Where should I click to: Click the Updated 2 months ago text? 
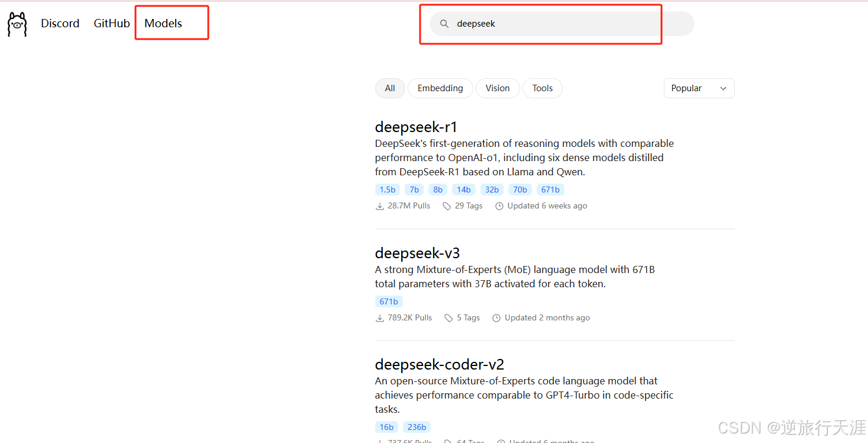coord(547,318)
